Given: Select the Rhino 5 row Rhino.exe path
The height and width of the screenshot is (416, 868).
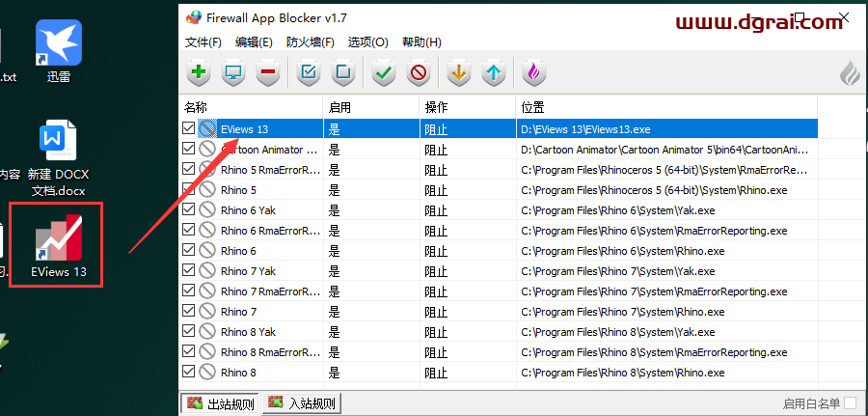Looking at the screenshot, I should click(654, 190).
